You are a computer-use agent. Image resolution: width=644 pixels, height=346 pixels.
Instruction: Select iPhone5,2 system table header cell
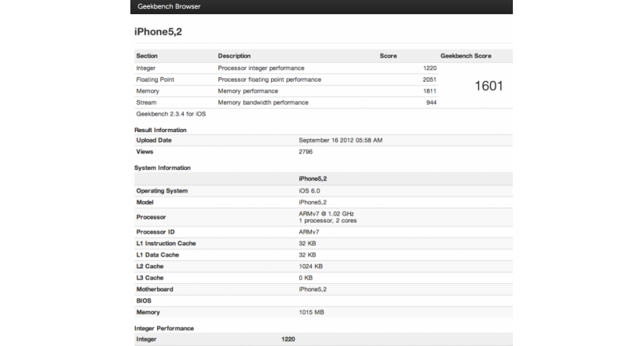(313, 179)
